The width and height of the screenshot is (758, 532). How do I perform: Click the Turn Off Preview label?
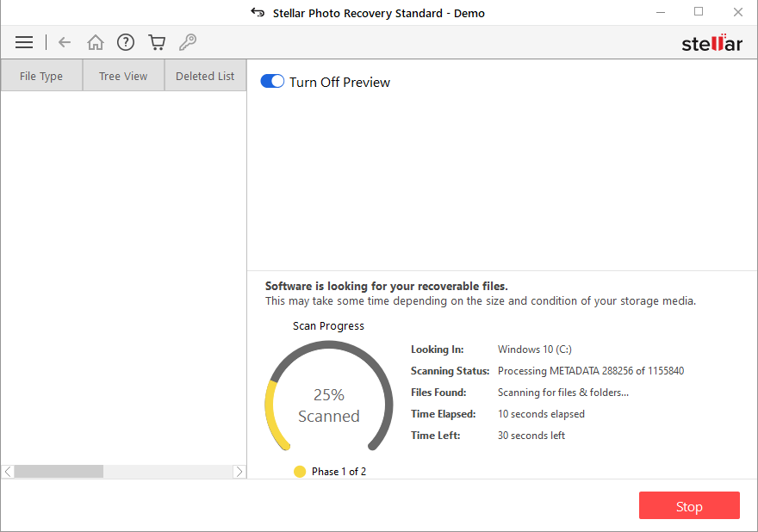[x=339, y=83]
